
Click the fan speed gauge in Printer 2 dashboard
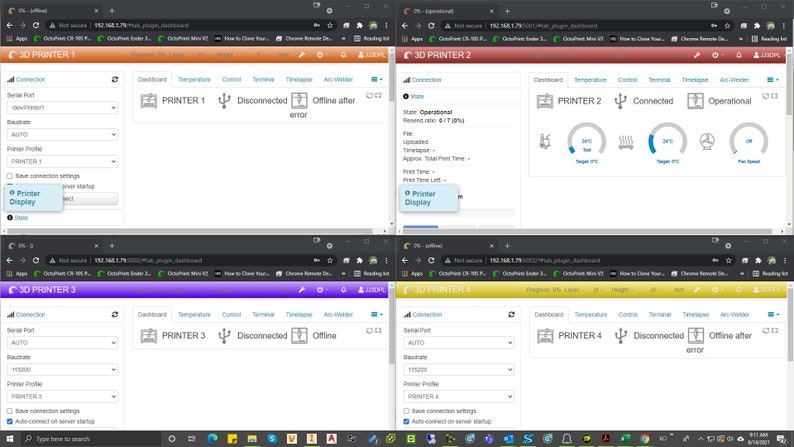pos(748,142)
